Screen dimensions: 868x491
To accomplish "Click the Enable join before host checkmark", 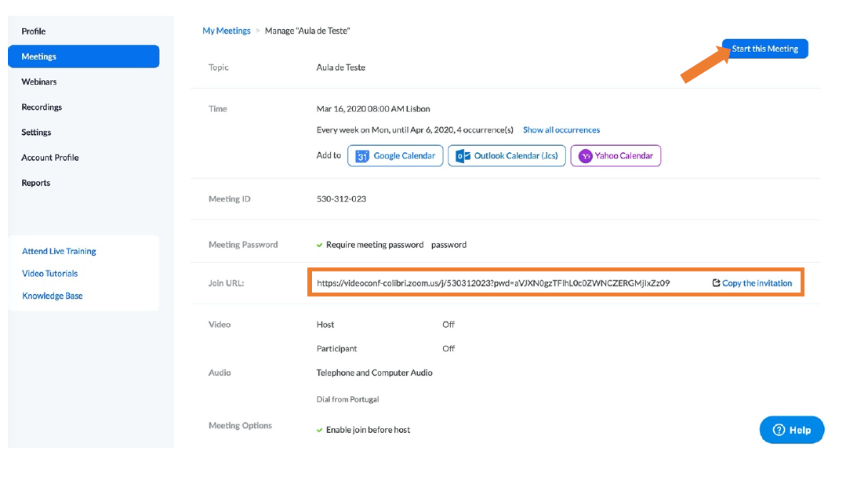I will 320,430.
